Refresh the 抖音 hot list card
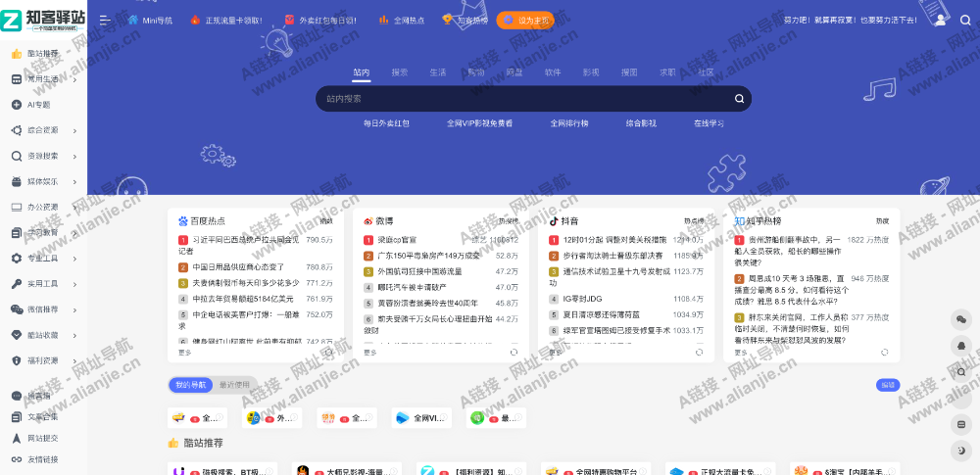This screenshot has width=980, height=475. point(700,352)
